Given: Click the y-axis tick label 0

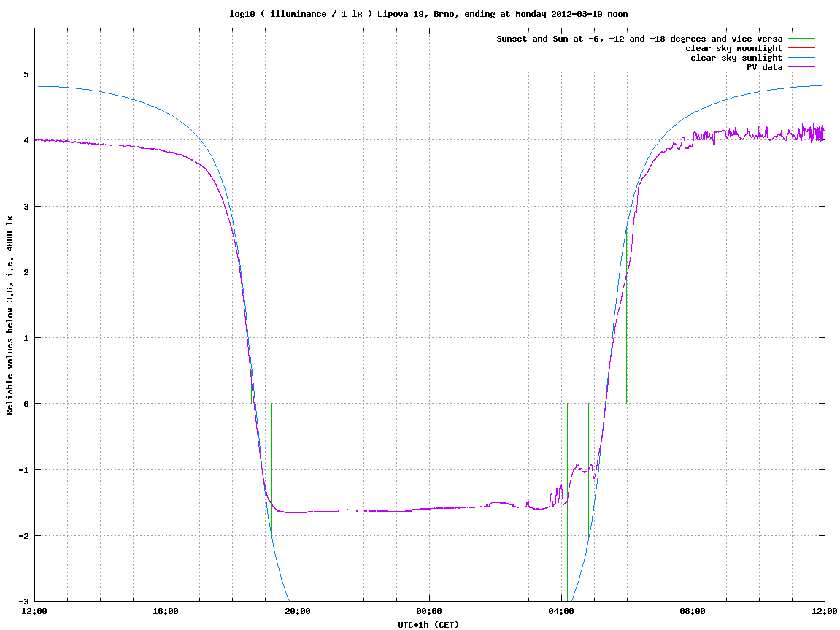Looking at the screenshot, I should pyautogui.click(x=26, y=404).
